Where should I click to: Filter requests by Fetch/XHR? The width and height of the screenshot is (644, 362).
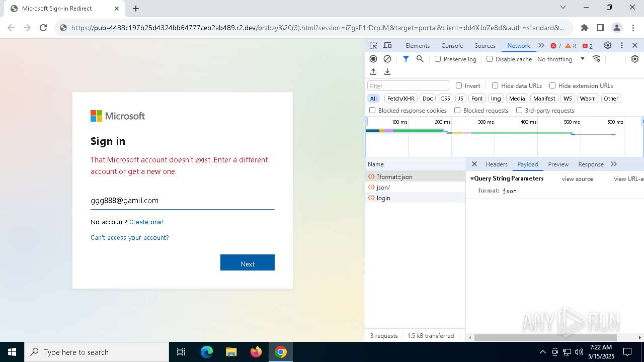click(x=401, y=99)
